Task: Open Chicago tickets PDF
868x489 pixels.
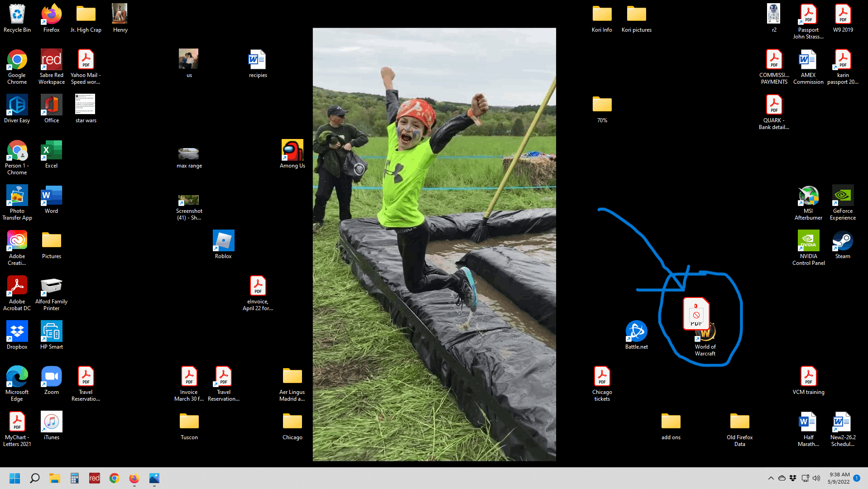Action: [x=602, y=384]
